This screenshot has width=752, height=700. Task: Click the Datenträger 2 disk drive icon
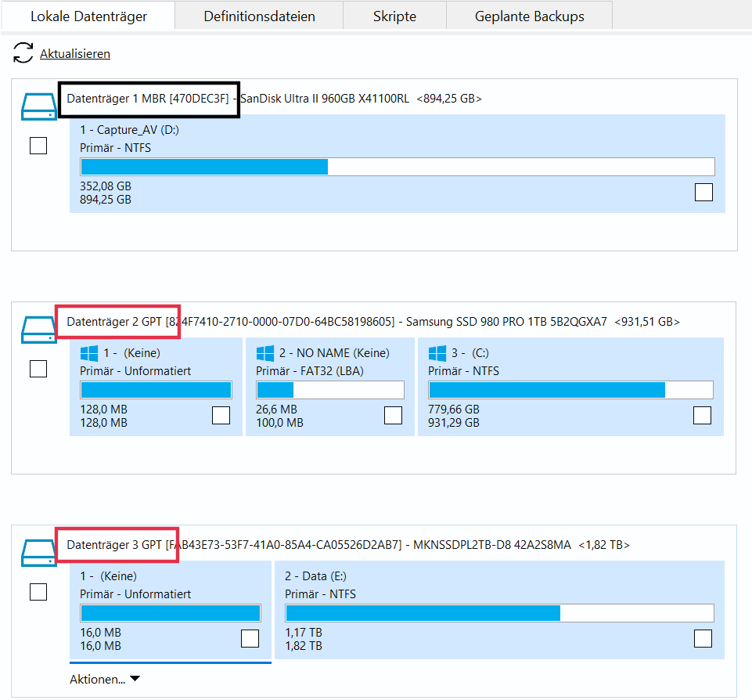coord(38,330)
